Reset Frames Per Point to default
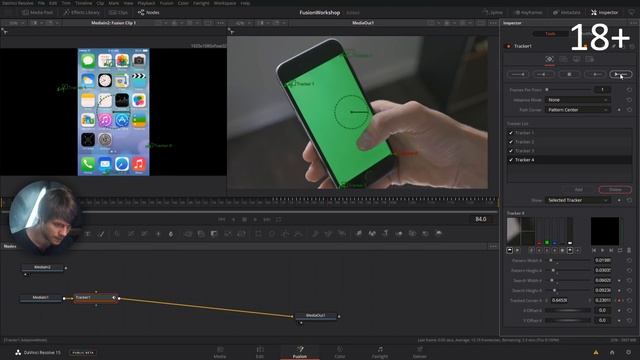 pyautogui.click(x=629, y=89)
